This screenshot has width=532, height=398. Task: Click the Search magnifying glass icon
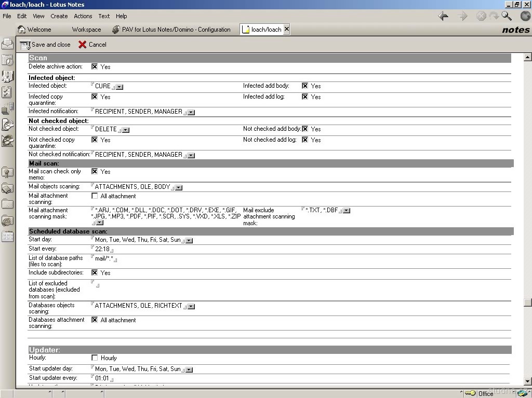tap(507, 17)
